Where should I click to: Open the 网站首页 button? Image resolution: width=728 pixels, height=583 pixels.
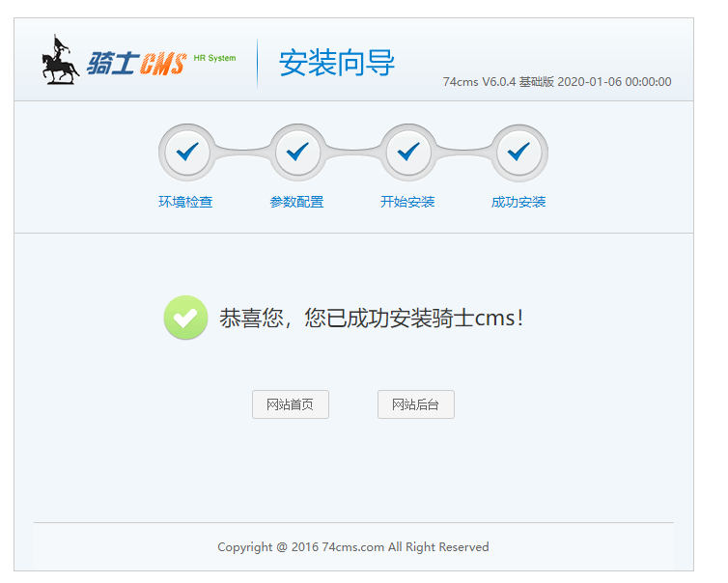tap(291, 404)
